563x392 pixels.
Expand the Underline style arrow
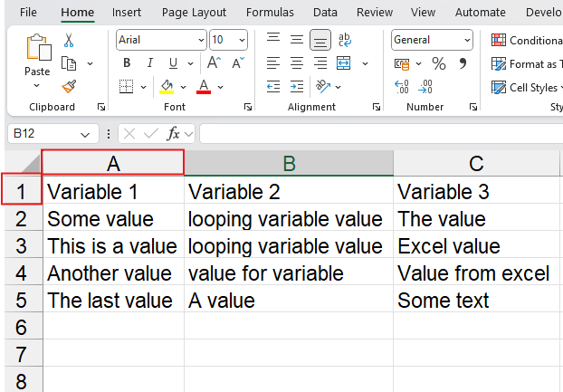pos(190,64)
